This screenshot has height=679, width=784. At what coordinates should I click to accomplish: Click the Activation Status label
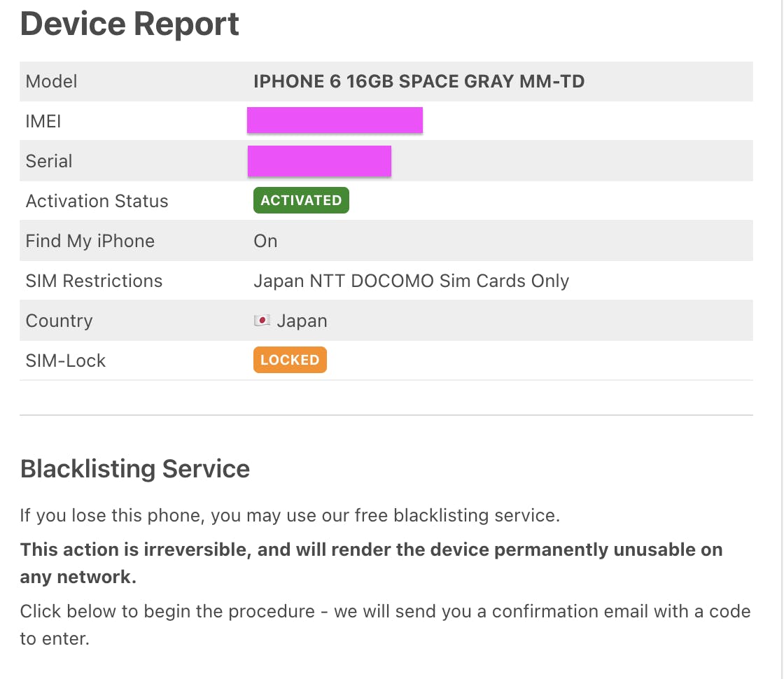[97, 201]
